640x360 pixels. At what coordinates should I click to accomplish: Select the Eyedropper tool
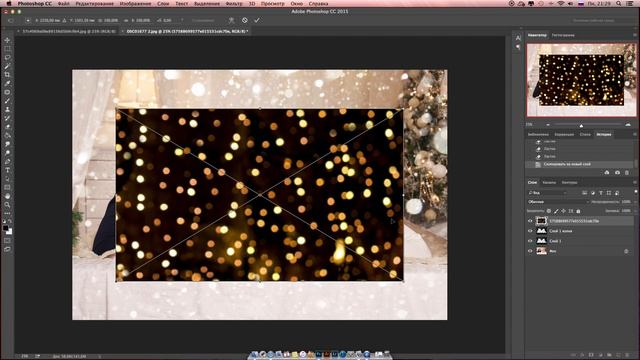coord(7,83)
